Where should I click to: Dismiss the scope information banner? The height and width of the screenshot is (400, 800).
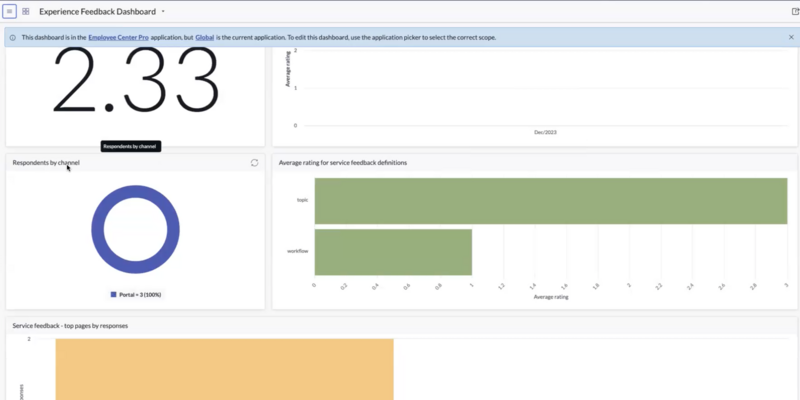click(x=791, y=37)
